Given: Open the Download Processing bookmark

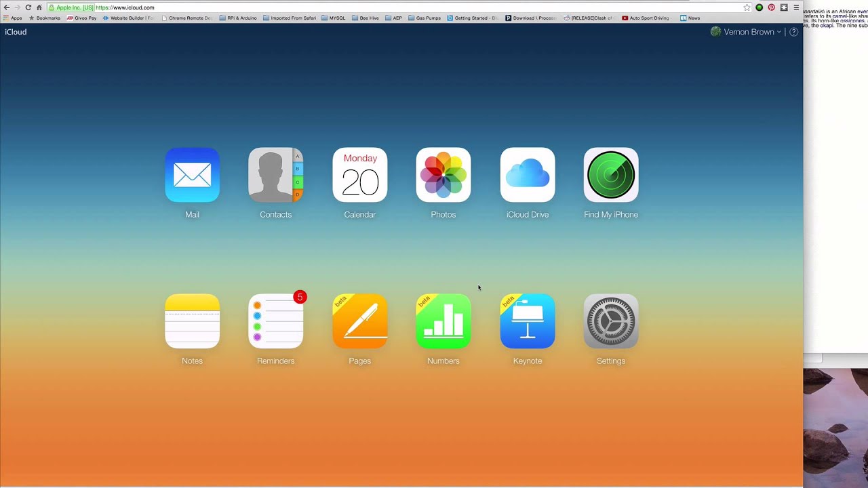Looking at the screenshot, I should pos(531,18).
